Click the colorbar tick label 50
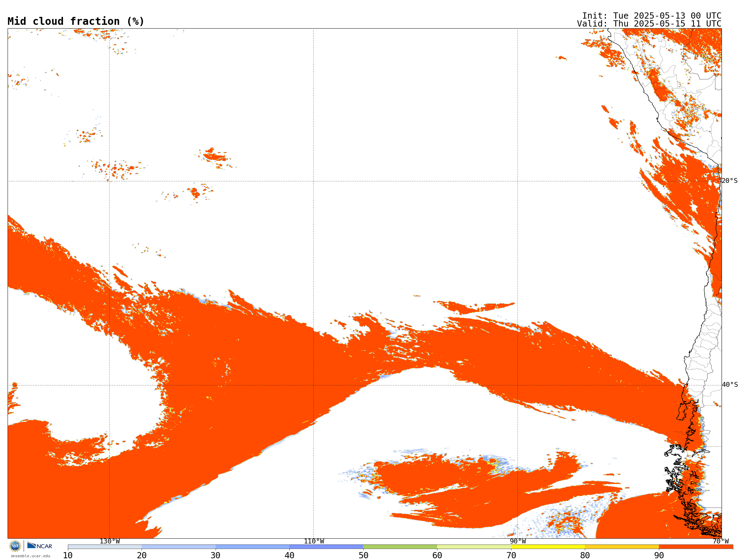This screenshot has width=744, height=560. pyautogui.click(x=363, y=556)
